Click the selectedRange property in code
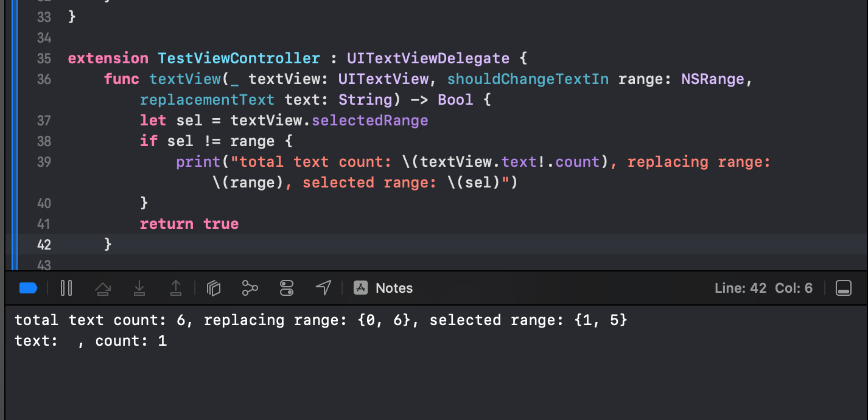The height and width of the screenshot is (420, 868). click(x=370, y=121)
